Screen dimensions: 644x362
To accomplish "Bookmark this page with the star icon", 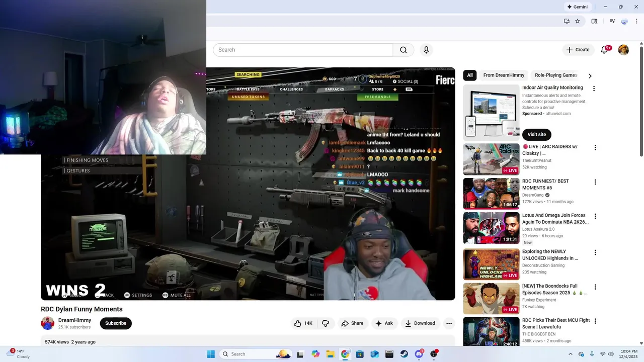I will pos(578,21).
